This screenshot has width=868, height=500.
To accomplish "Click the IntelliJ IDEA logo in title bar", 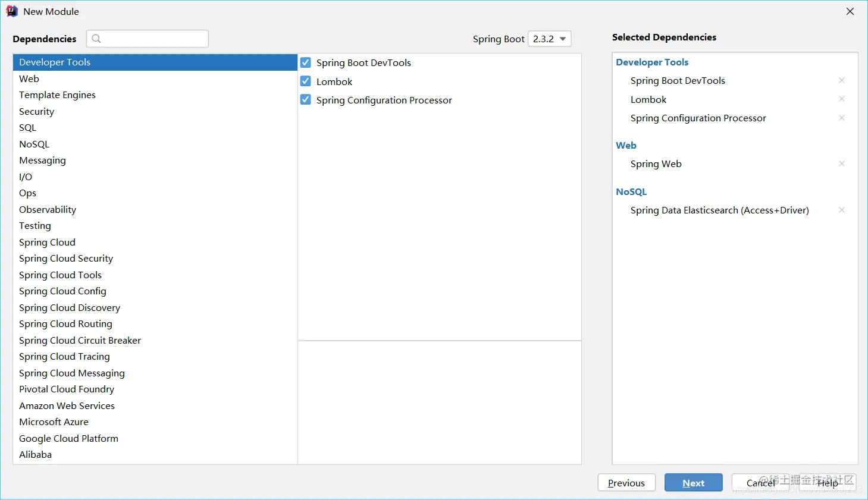I will click(12, 11).
